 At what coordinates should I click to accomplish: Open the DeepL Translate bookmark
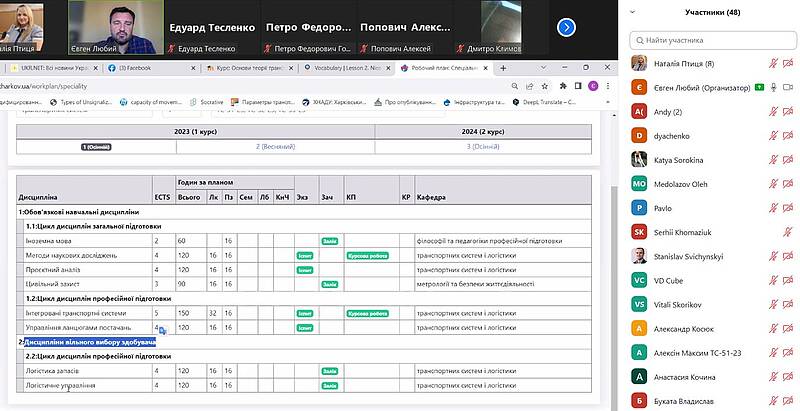pyautogui.click(x=544, y=102)
